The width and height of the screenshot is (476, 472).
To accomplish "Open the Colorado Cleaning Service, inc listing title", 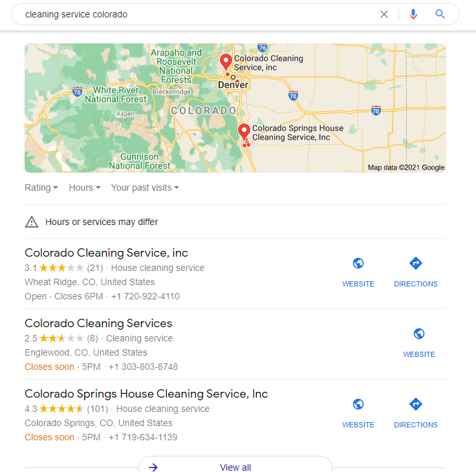I will (106, 253).
